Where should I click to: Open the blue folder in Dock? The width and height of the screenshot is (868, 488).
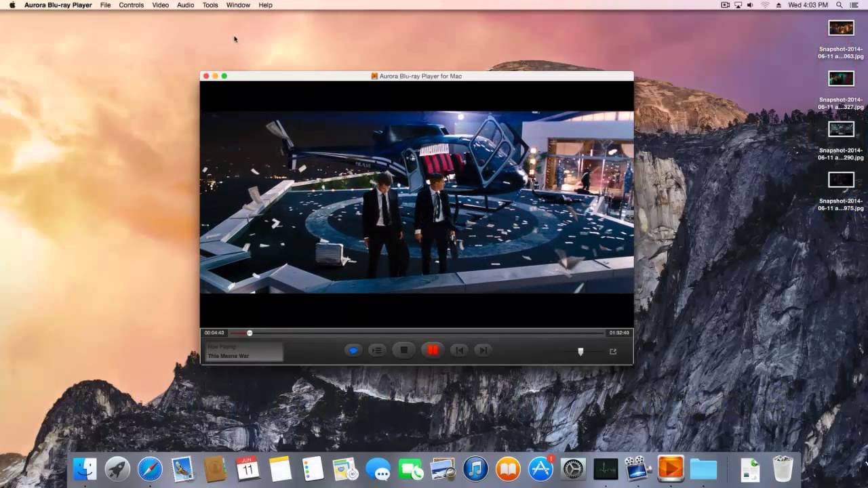703,469
